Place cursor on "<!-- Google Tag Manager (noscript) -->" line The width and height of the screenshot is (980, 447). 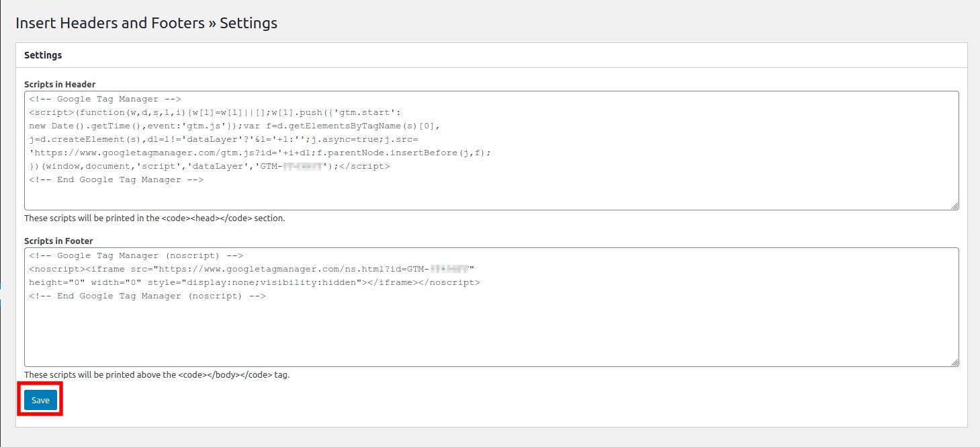[x=136, y=255]
